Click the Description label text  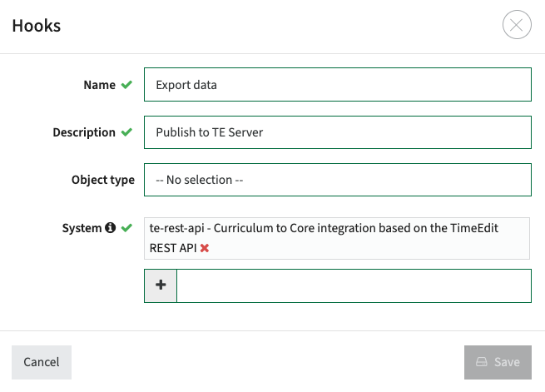[x=84, y=132]
